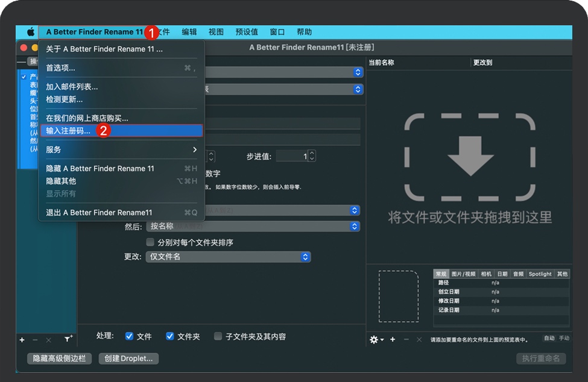Open the 窗口 menu

tap(277, 32)
